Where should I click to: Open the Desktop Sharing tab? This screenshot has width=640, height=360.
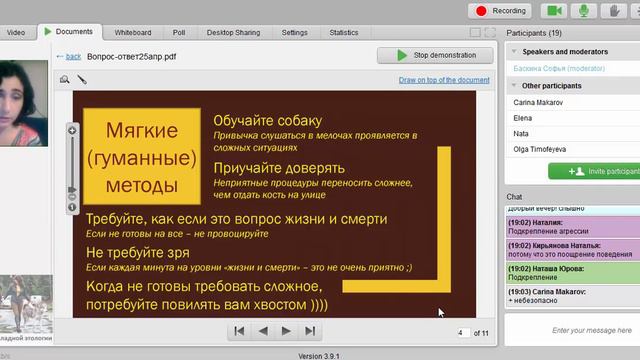click(233, 32)
